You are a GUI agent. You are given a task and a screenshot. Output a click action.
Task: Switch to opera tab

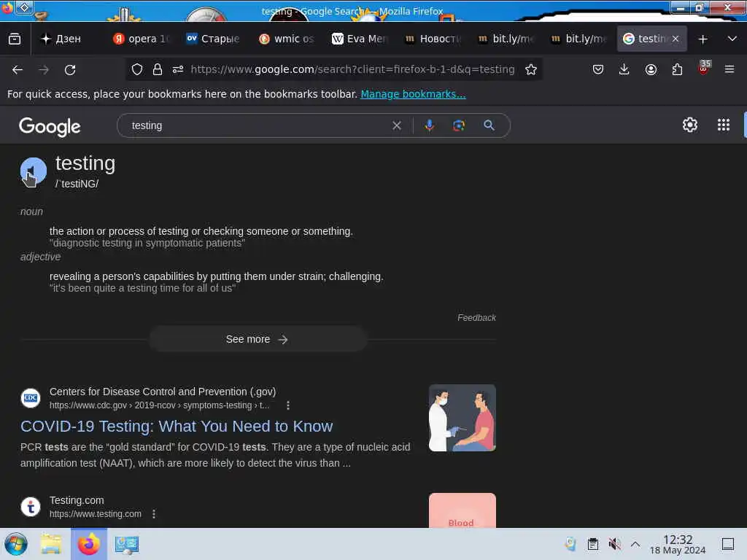click(141, 39)
